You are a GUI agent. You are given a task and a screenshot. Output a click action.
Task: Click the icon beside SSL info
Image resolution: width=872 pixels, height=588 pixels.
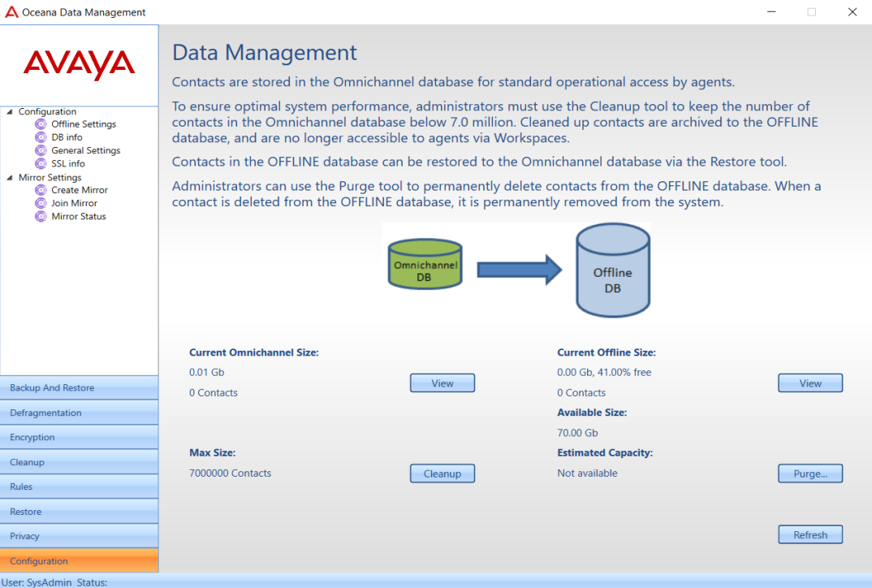(41, 163)
